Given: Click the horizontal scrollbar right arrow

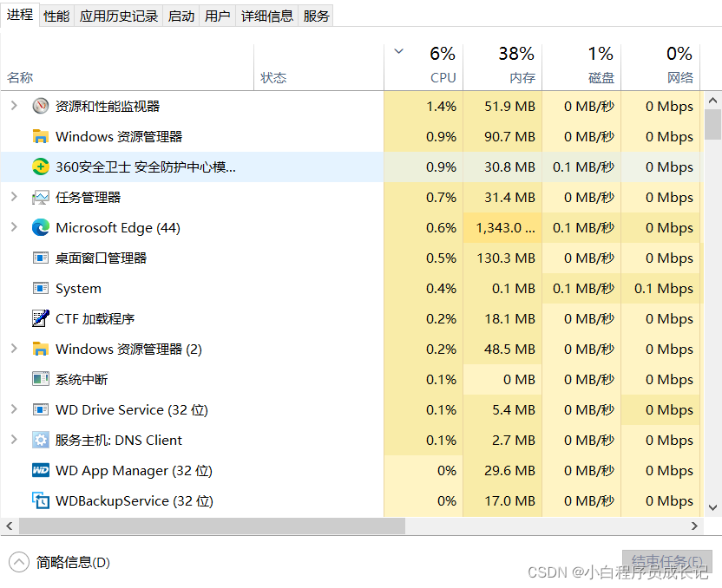Looking at the screenshot, I should 695,526.
